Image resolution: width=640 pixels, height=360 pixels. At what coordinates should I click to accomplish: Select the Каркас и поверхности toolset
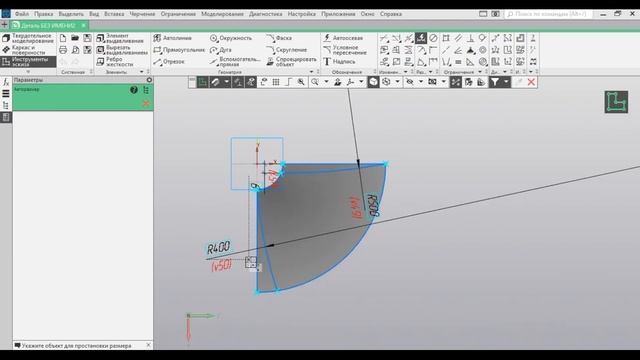[x=28, y=50]
